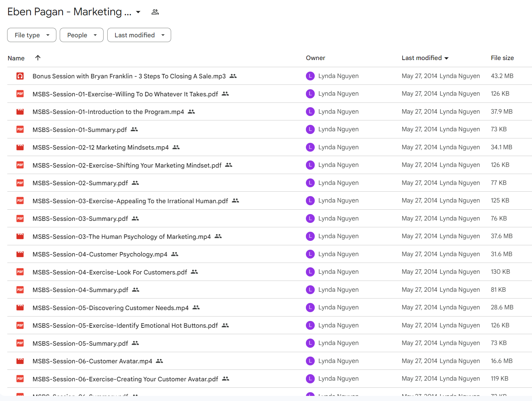Viewport: 532px width, 401px height.
Task: Open MSBS-Session-01-Exercise-Willing To Do Whatever It Takes.pdf
Action: pyautogui.click(x=125, y=94)
